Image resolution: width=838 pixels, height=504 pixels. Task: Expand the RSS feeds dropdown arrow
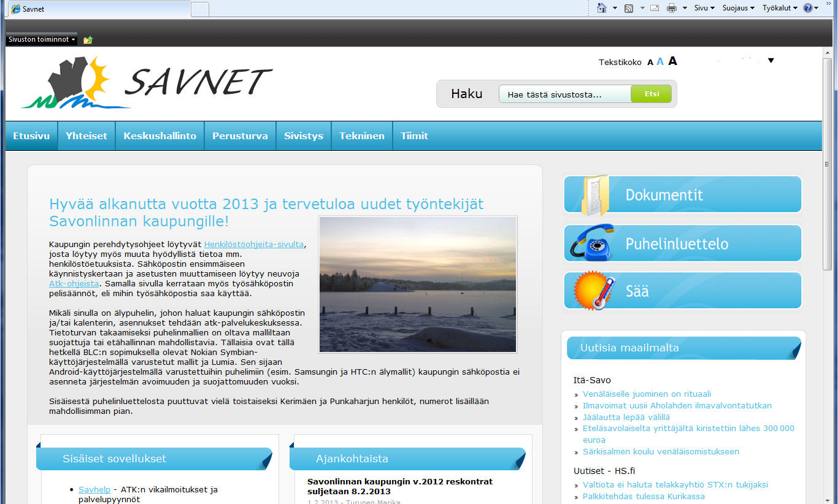[642, 8]
